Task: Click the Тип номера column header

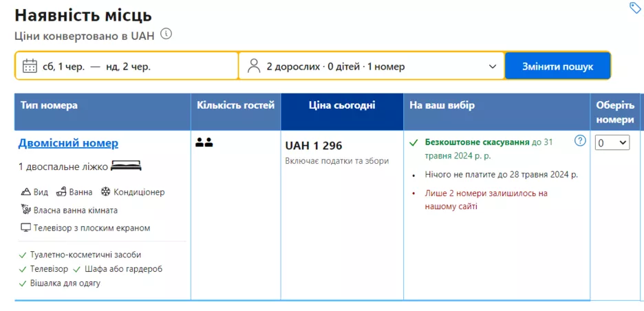Action: coord(49,105)
